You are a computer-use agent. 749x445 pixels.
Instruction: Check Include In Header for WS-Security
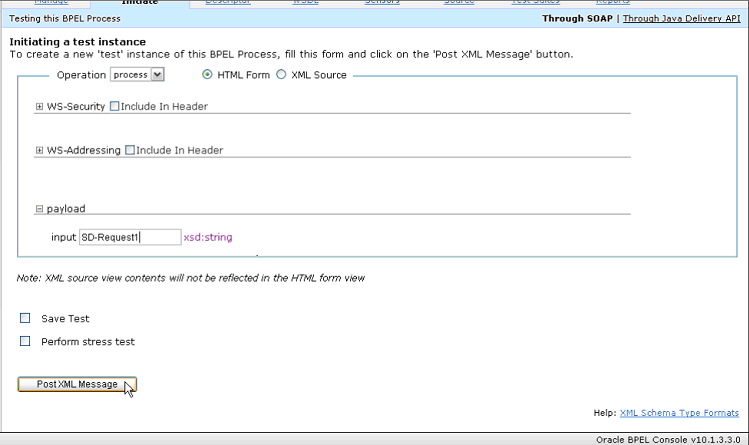(x=114, y=106)
